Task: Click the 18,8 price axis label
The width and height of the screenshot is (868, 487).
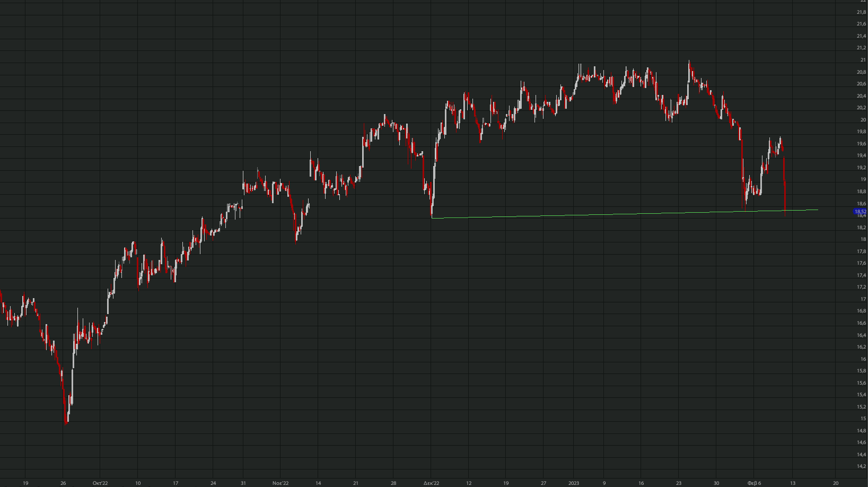Action: (862, 192)
